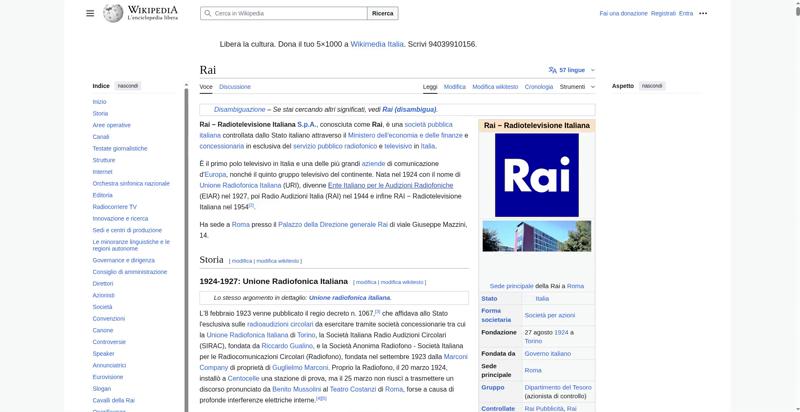Open the Cronologia tab
Image resolution: width=800 pixels, height=412 pixels.
[539, 87]
